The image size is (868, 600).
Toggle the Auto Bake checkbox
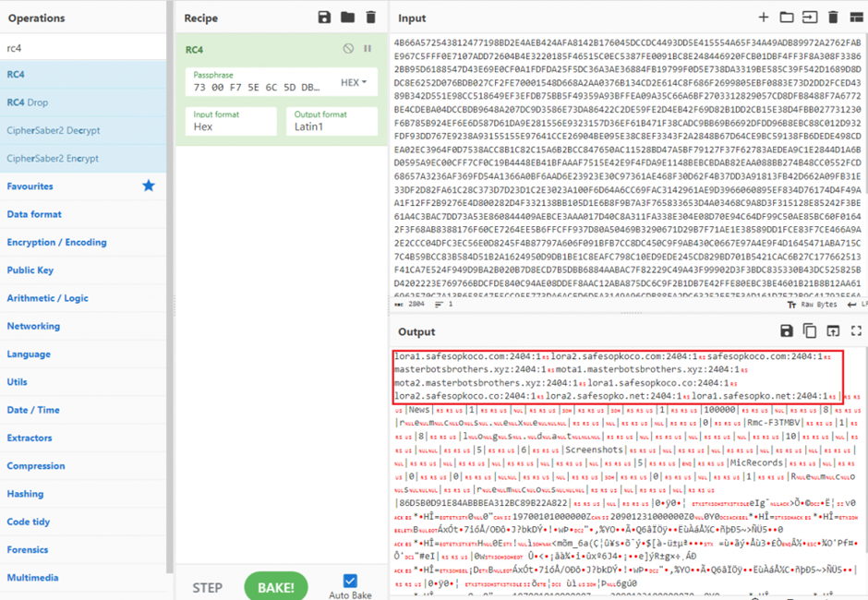click(350, 581)
